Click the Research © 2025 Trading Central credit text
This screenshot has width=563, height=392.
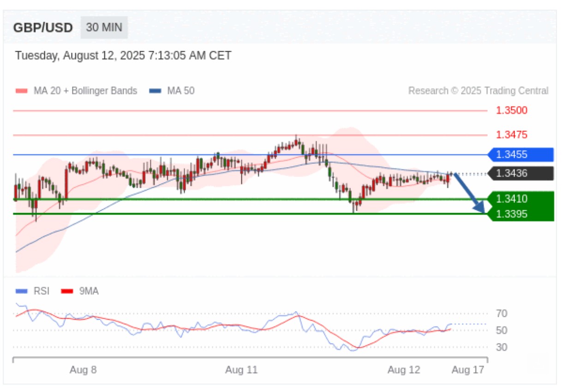(479, 91)
